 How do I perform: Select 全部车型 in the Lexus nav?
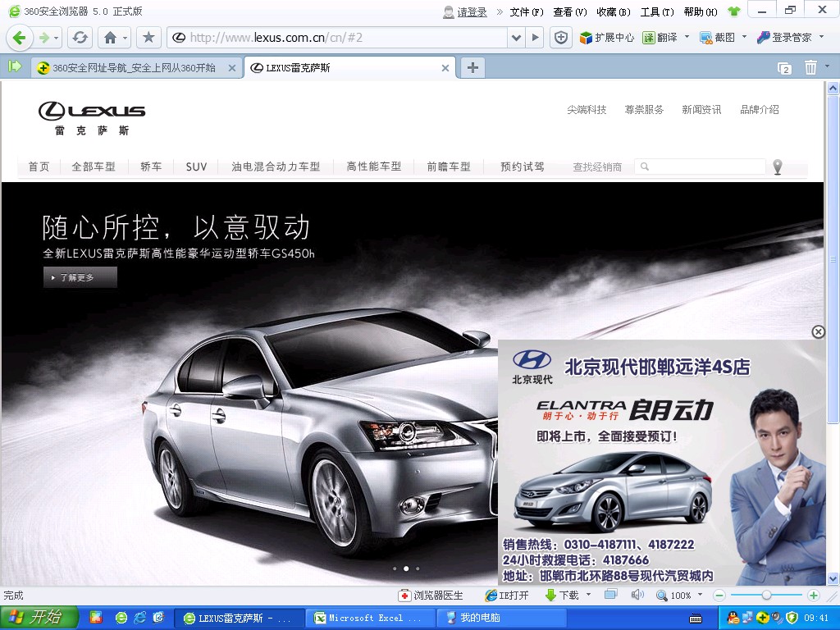94,167
